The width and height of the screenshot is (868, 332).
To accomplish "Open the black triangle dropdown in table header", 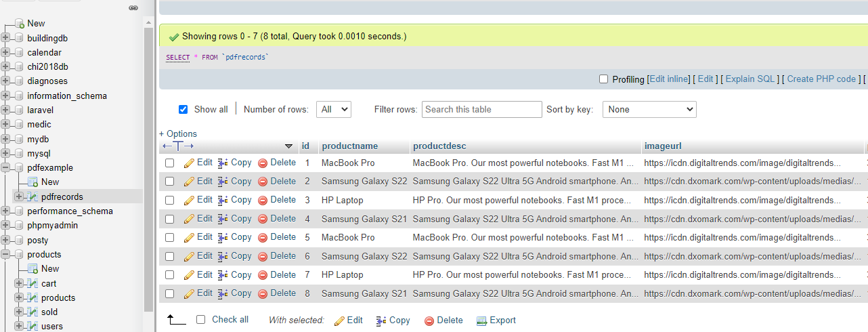I will click(x=289, y=146).
